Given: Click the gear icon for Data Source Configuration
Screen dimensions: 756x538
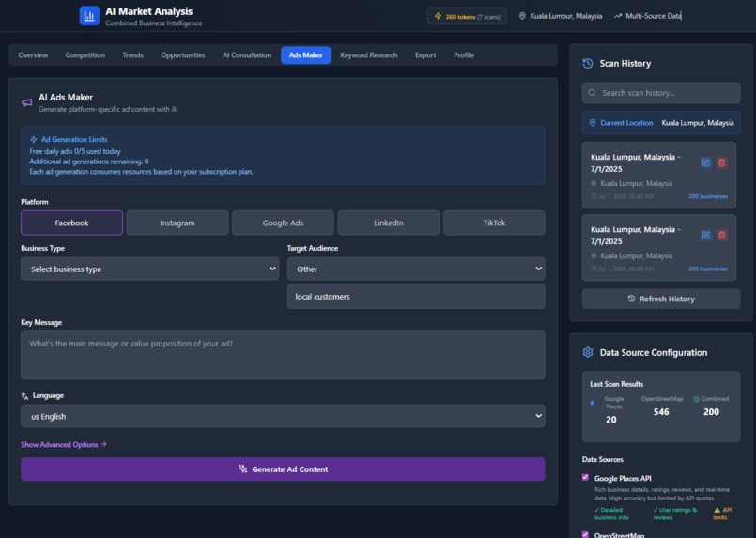Looking at the screenshot, I should (x=588, y=352).
